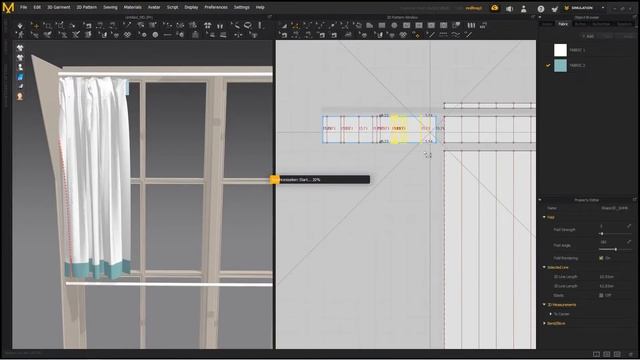Image resolution: width=640 pixels, height=360 pixels.
Task: Click the avatar figure icon in 3D sidebar
Action: [x=20, y=67]
